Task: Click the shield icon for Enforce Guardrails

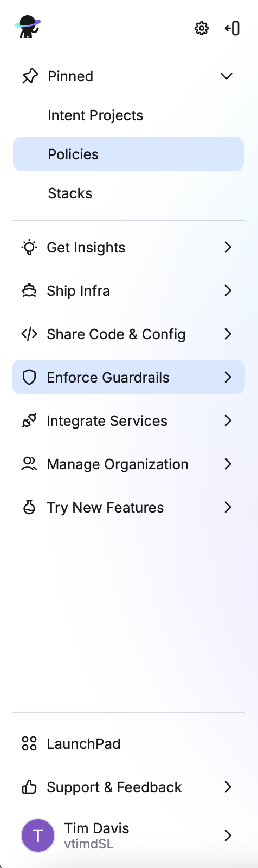Action: pyautogui.click(x=29, y=378)
